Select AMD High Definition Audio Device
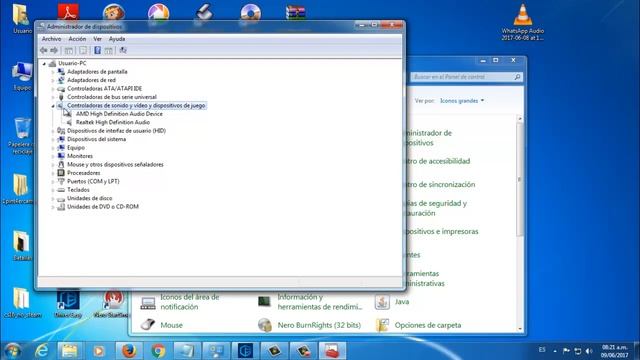The height and width of the screenshot is (360, 640). point(119,114)
